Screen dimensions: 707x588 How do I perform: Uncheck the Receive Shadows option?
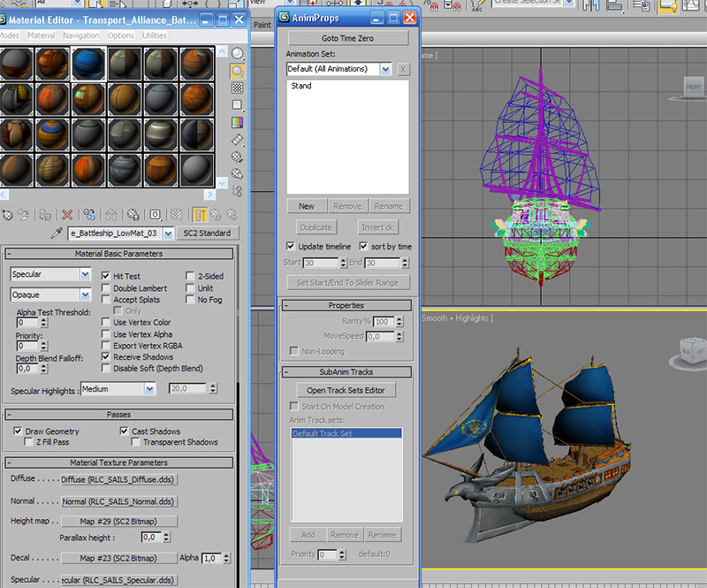105,356
